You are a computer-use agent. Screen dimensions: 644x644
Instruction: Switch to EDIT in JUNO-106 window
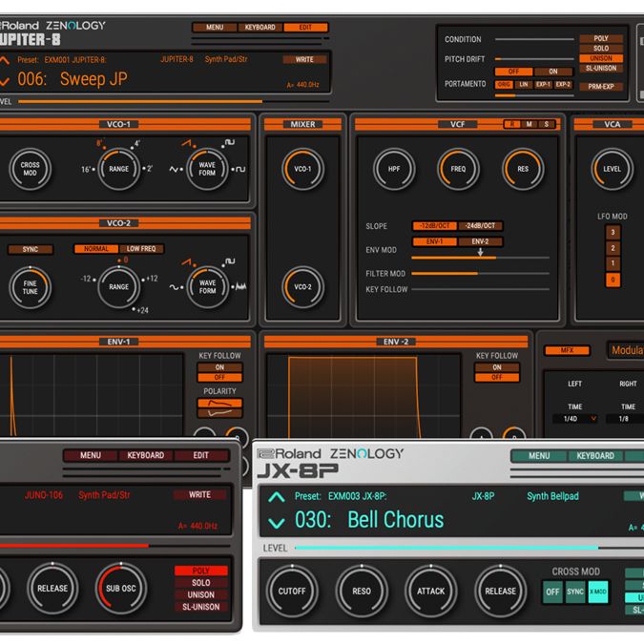201,455
